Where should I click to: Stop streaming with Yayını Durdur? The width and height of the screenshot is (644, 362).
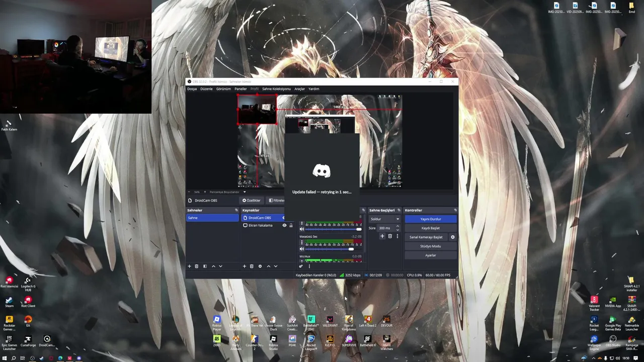[431, 219]
